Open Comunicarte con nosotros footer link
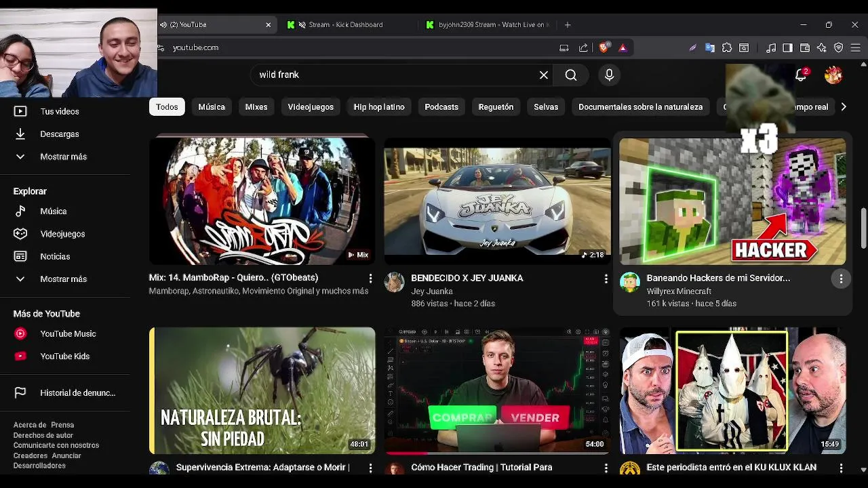This screenshot has height=488, width=868. click(56, 445)
